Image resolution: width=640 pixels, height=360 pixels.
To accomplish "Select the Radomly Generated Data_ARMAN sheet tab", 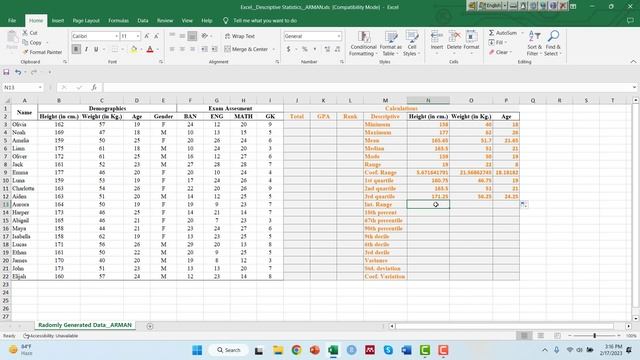I will 85,325.
